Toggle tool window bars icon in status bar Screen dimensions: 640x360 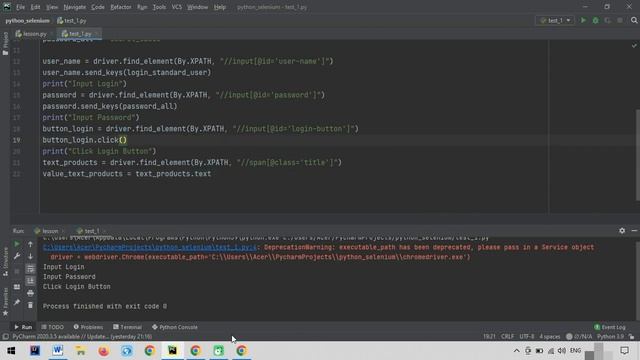click(x=5, y=337)
